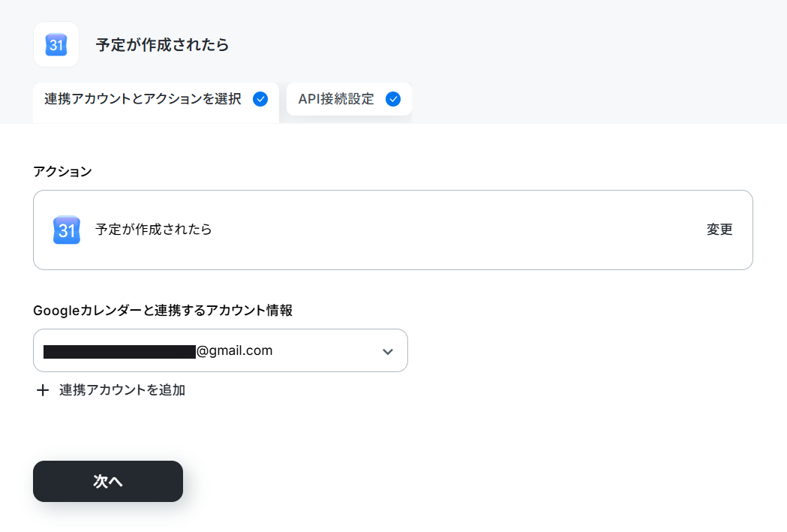787x532 pixels.
Task: Click the Google Calendar icon in header
Action: tap(56, 45)
